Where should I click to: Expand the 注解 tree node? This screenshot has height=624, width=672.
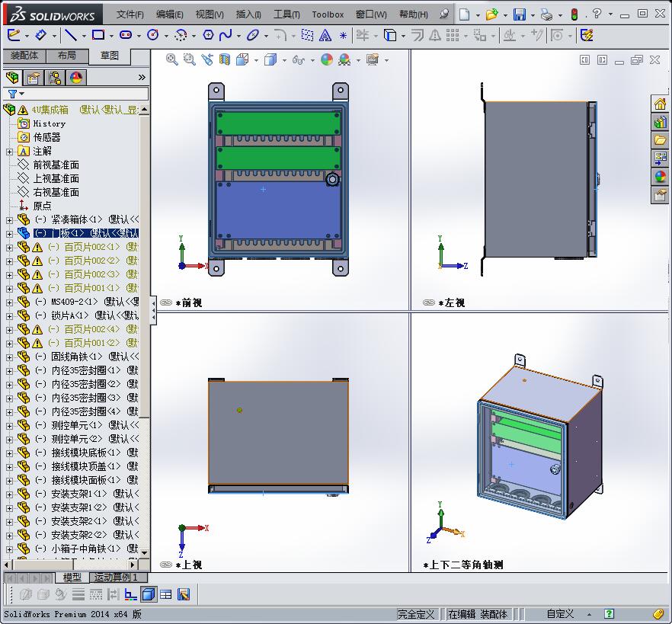point(9,152)
